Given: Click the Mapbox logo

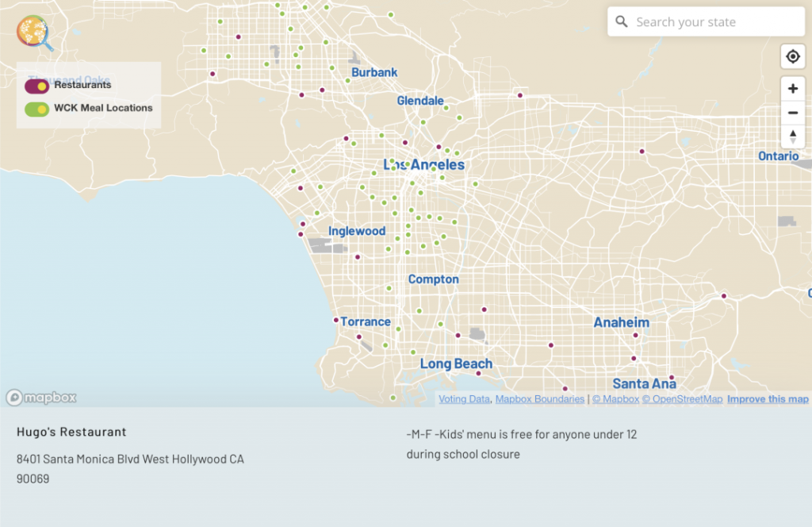Looking at the screenshot, I should tap(42, 398).
